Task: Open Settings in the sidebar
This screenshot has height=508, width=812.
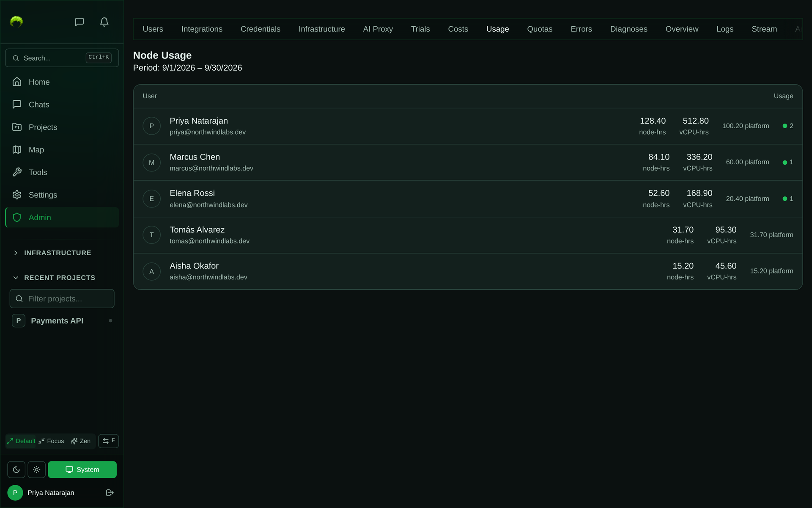Action: 62,195
